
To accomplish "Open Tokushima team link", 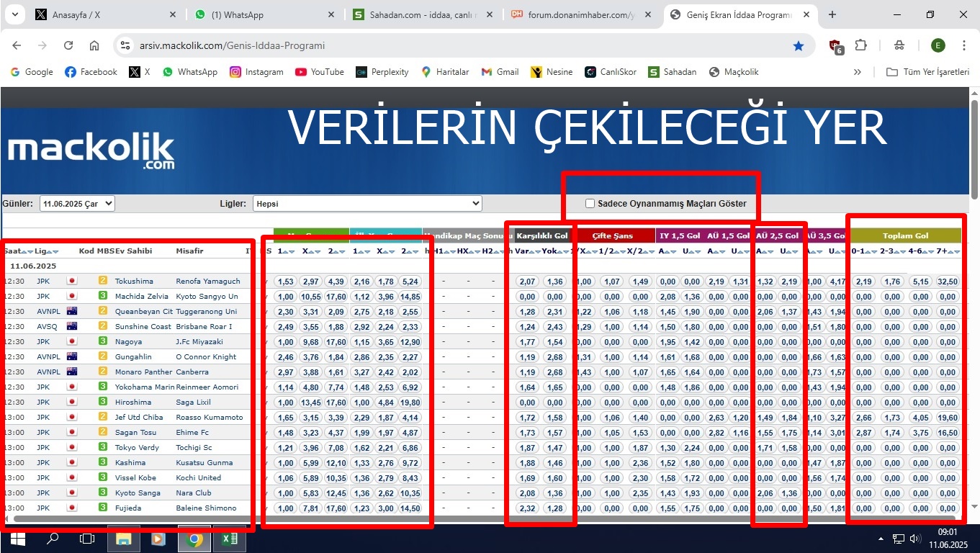I will 134,282.
